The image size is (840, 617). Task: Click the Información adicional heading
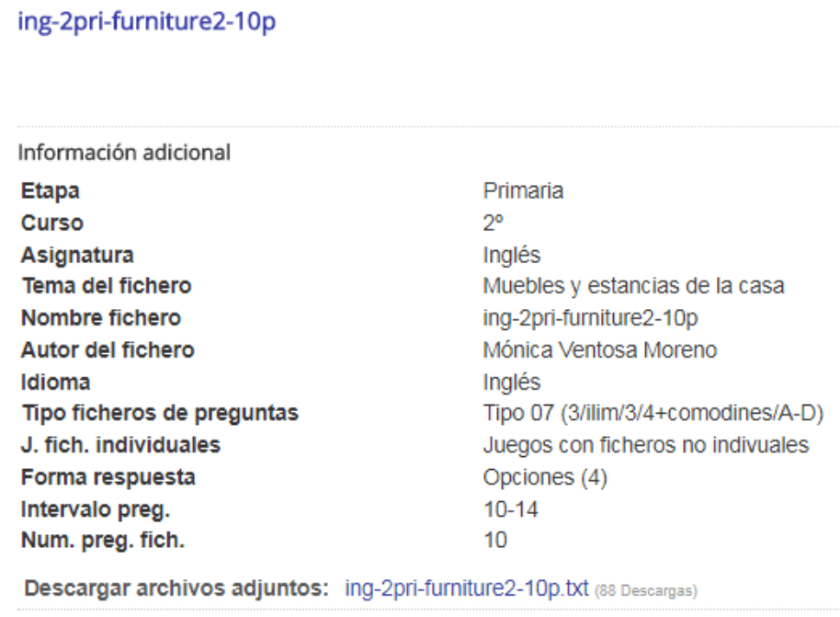coord(124,152)
